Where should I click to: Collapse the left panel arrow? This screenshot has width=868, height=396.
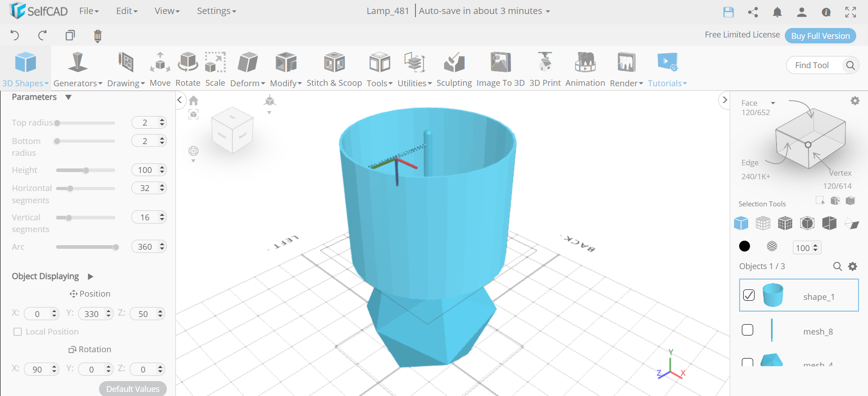click(x=180, y=100)
